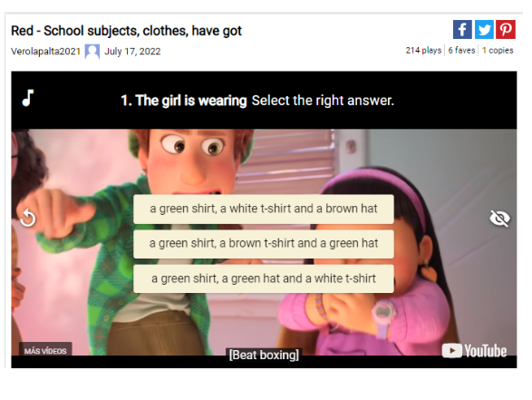This screenshot has width=532, height=400.
Task: Share the quiz on Twitter
Action: coord(484,30)
